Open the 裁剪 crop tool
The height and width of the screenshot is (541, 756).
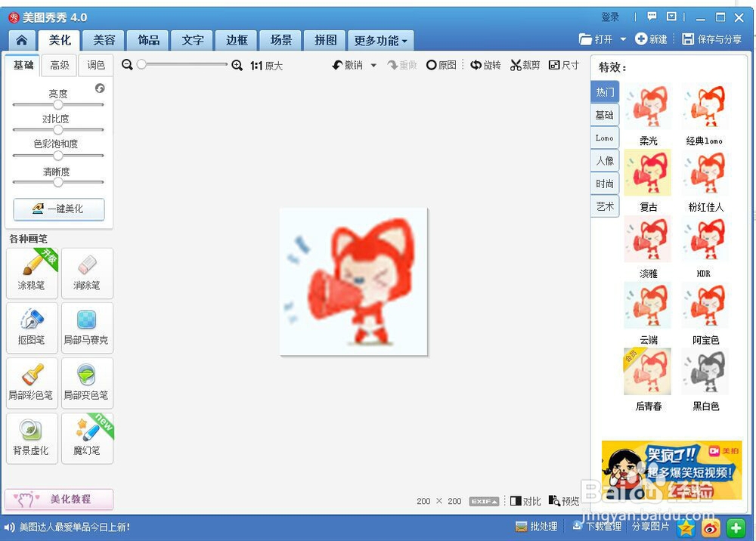(525, 65)
